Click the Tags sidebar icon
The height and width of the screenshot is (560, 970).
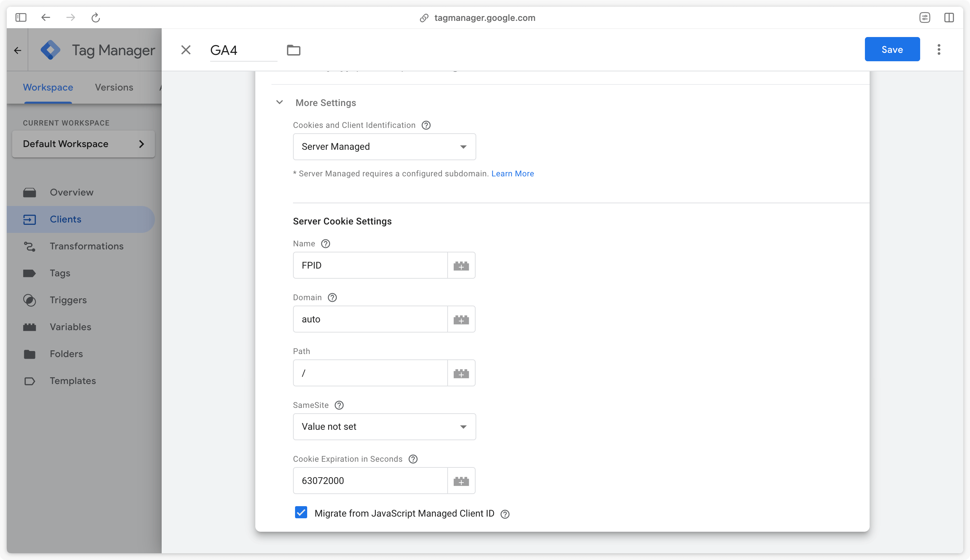[29, 273]
